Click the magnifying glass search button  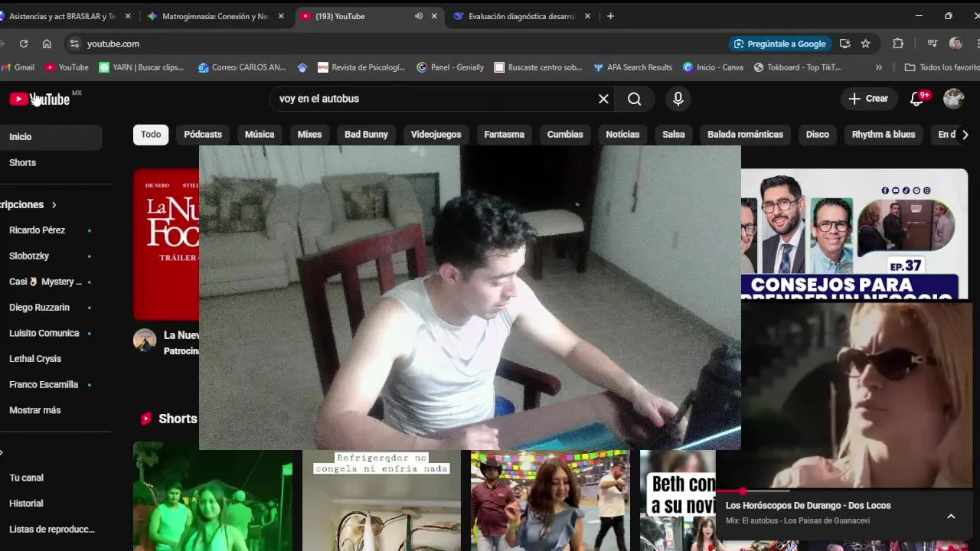pyautogui.click(x=635, y=99)
